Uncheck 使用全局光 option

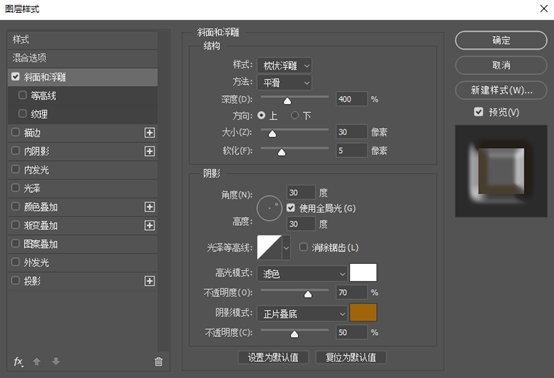click(x=291, y=208)
